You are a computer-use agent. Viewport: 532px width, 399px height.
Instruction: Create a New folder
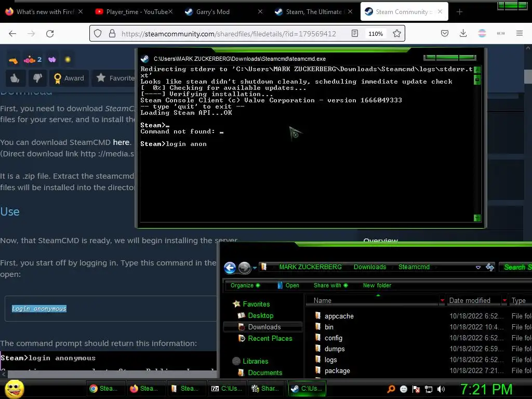[377, 285]
